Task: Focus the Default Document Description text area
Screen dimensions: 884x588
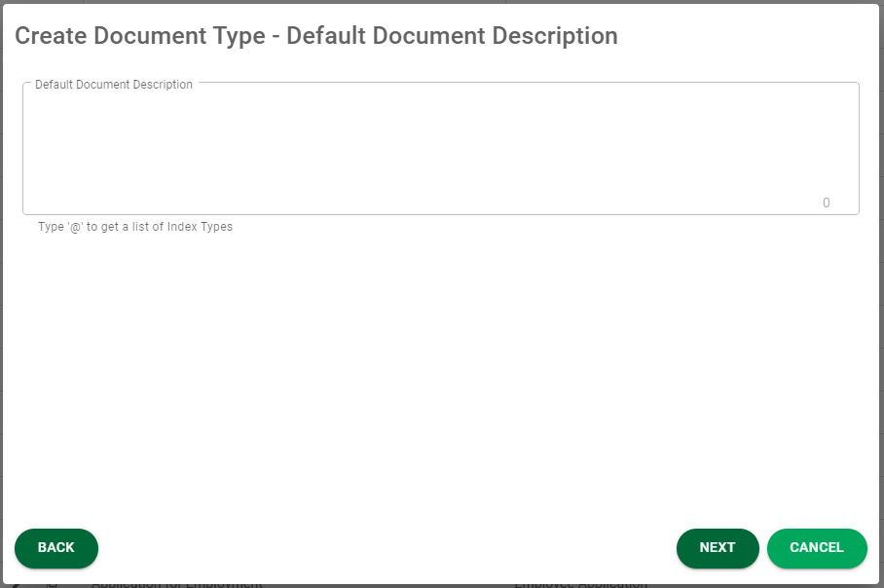Action: click(x=441, y=149)
